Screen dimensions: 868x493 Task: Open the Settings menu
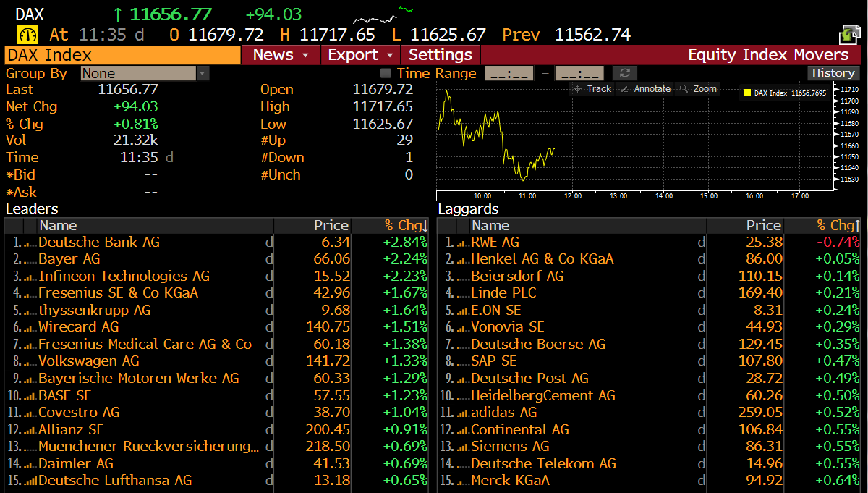pos(441,55)
